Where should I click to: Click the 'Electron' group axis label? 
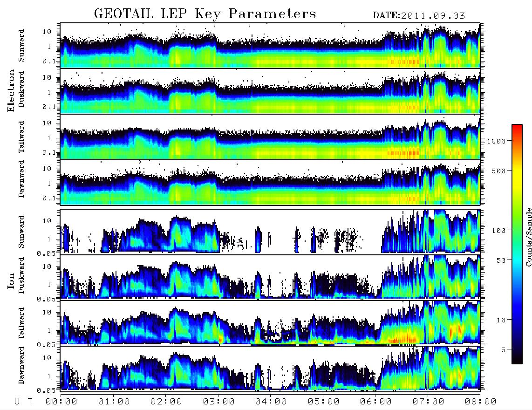11,90
